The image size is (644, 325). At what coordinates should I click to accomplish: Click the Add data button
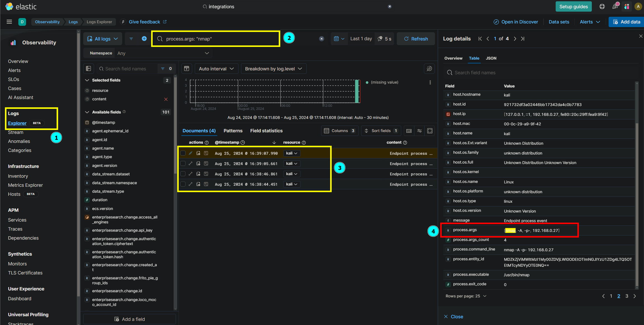pyautogui.click(x=626, y=22)
